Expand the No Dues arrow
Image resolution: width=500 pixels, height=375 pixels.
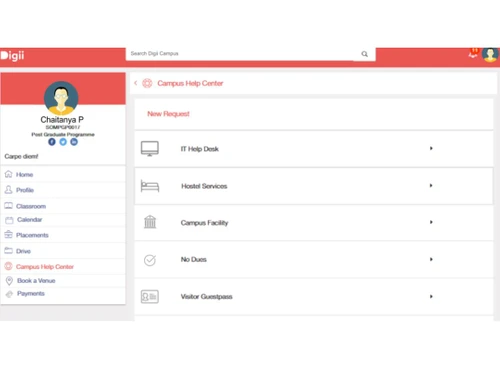pyautogui.click(x=431, y=259)
